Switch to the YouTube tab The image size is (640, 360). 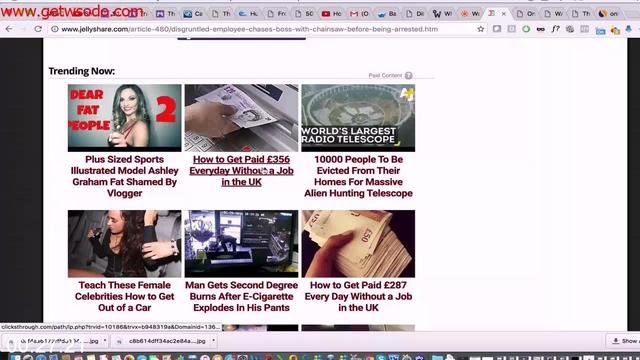(331, 13)
